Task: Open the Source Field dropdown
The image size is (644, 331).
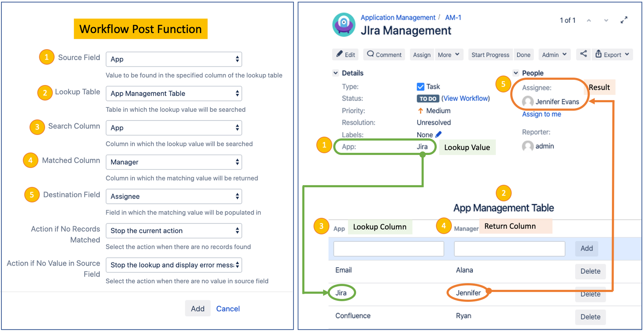Action: (x=174, y=59)
